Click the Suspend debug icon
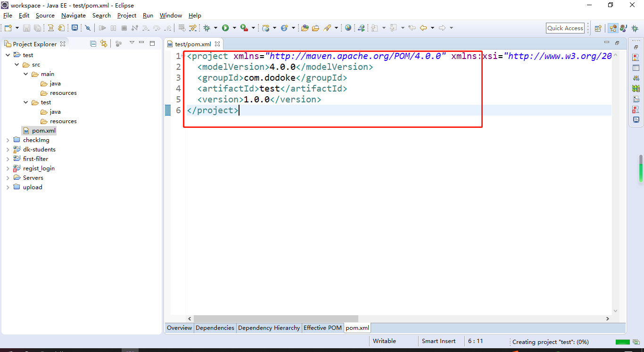Screen dimensions: 644x352 (x=113, y=28)
